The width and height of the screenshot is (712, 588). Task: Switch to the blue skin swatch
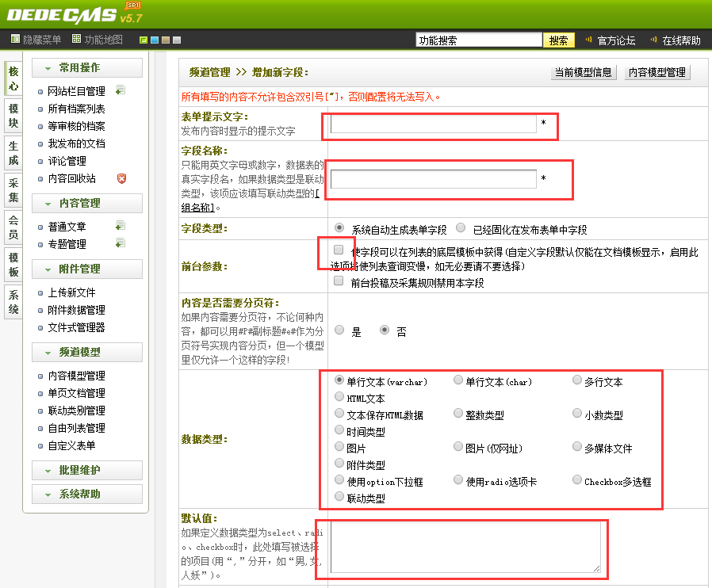point(155,40)
